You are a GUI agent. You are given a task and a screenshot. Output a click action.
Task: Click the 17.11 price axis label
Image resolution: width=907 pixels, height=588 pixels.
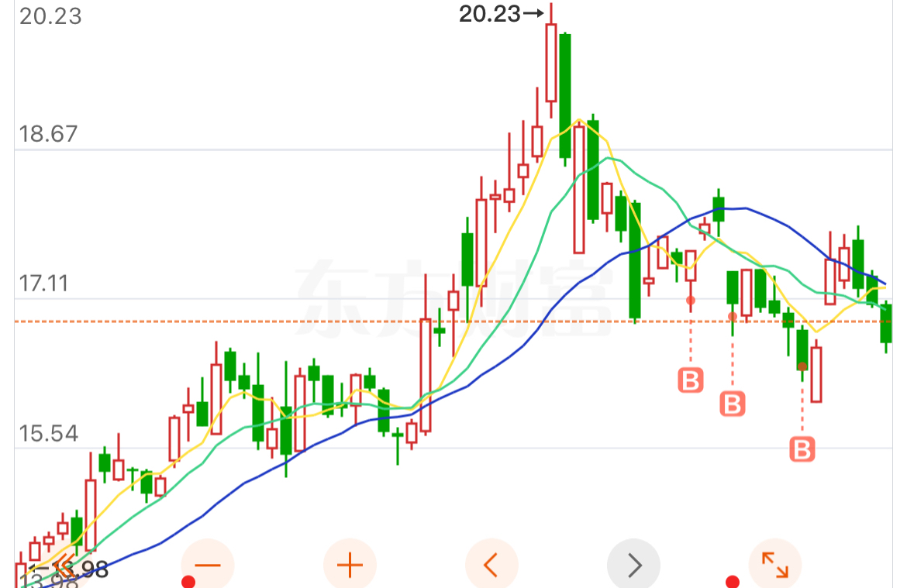[44, 284]
